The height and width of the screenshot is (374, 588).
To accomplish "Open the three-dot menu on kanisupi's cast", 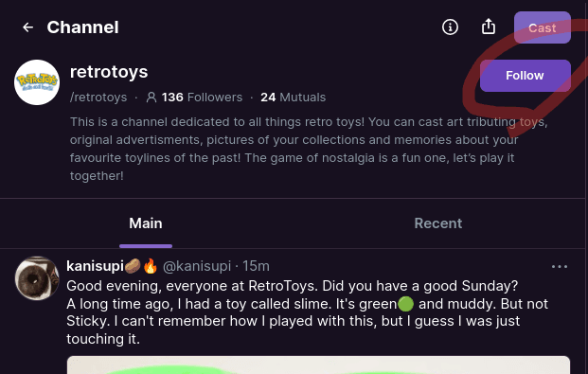I will point(560,267).
